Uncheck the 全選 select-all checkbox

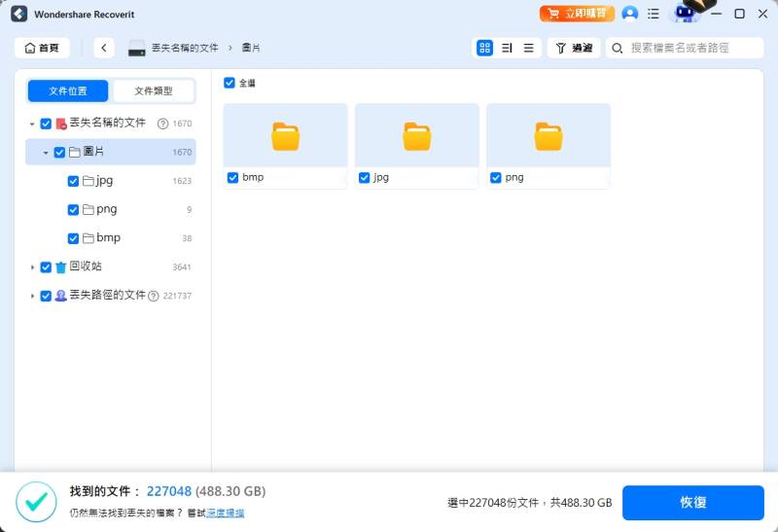point(230,83)
